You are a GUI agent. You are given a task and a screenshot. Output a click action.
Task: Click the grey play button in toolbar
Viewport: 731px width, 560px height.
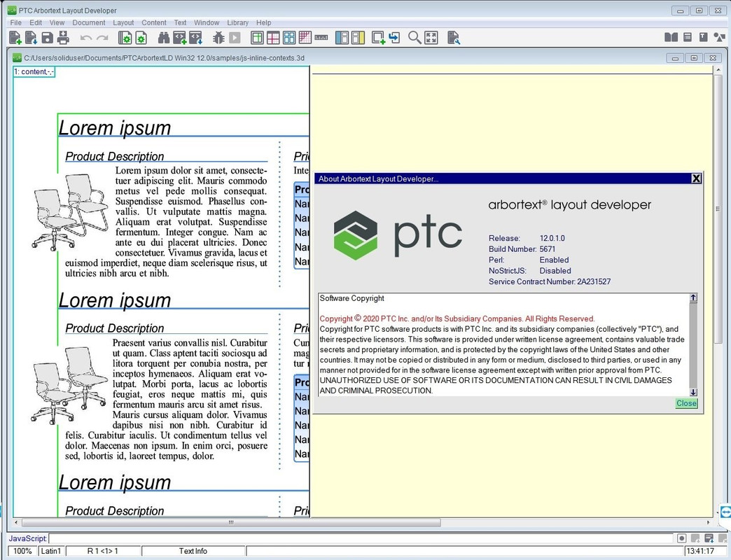[235, 38]
